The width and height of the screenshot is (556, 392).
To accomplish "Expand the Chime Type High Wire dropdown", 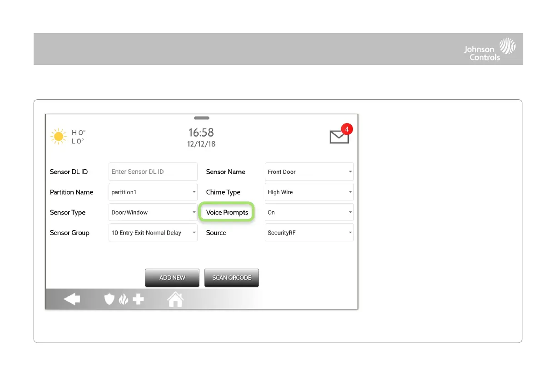I will (x=309, y=192).
